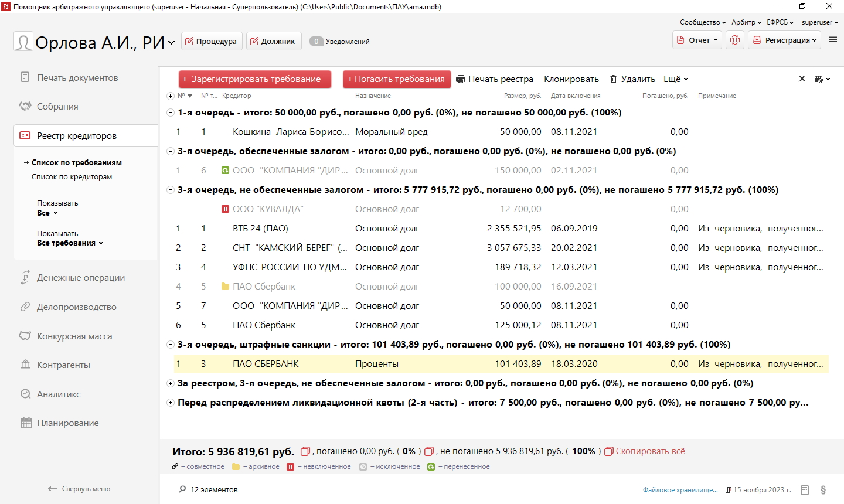Open the hamburger menu icon
The height and width of the screenshot is (504, 844).
(833, 40)
